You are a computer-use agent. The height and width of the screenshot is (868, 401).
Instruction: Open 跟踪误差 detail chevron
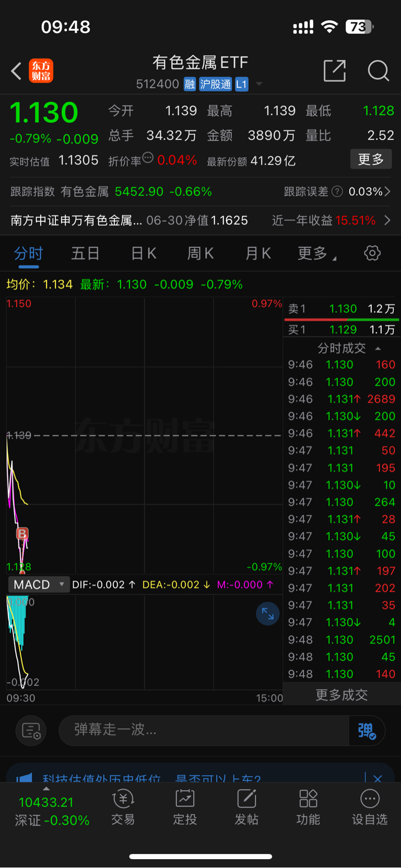point(387,192)
